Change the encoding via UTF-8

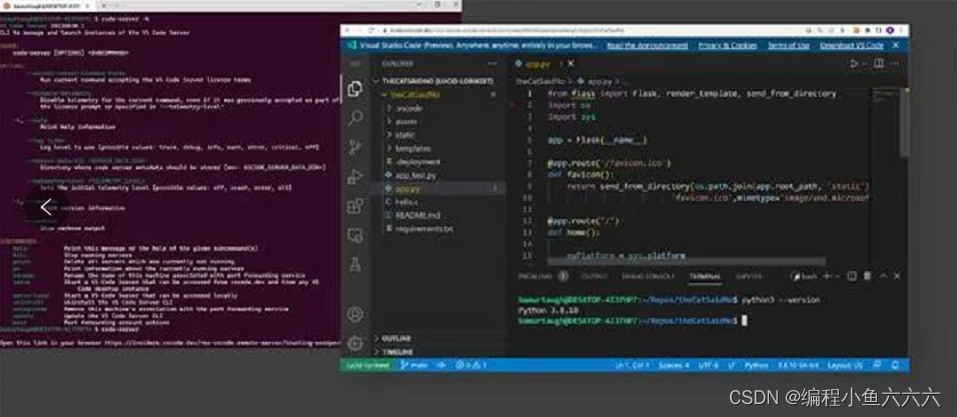pos(709,365)
